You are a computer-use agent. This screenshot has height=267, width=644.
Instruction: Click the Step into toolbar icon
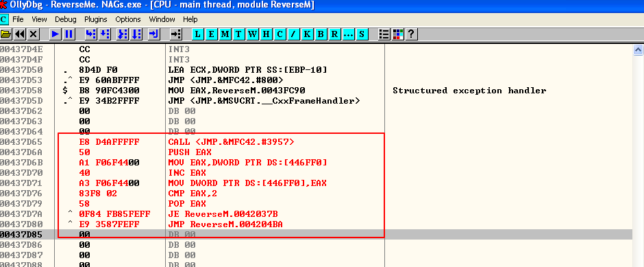91,34
